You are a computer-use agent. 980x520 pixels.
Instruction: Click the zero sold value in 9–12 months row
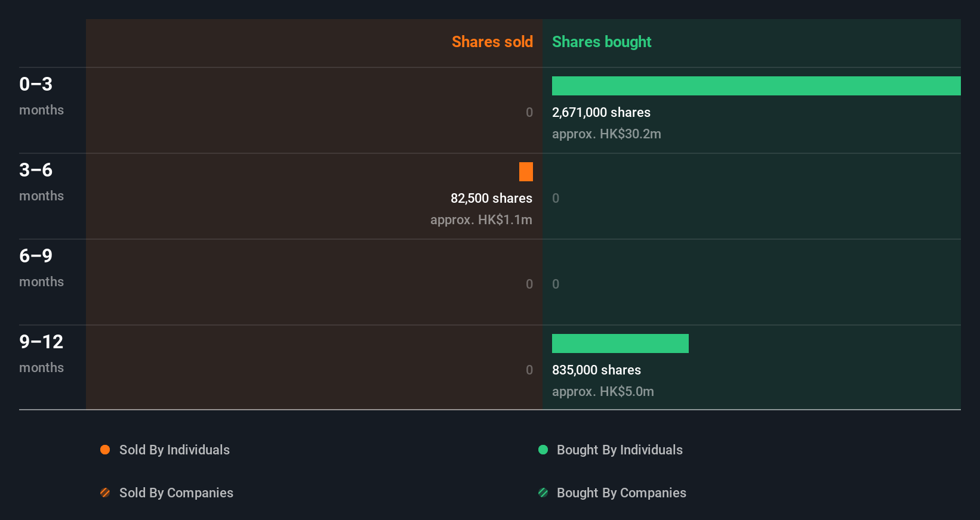click(x=529, y=370)
